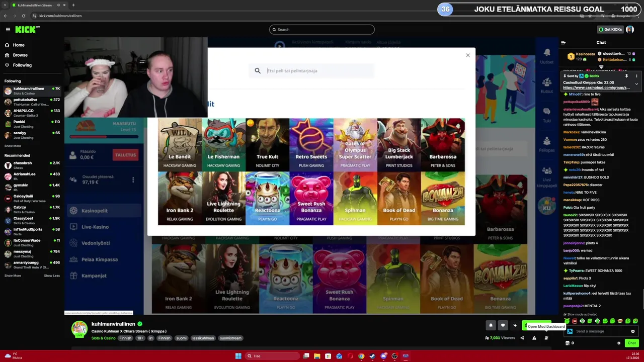Open the emote picker in the message box
This screenshot has height=362, width=644.
(x=633, y=331)
